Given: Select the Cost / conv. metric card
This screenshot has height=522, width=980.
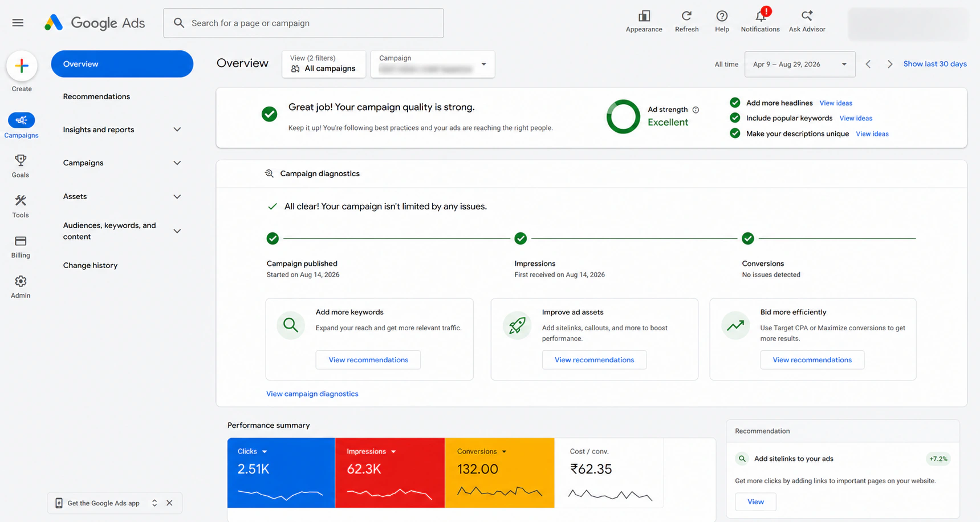Looking at the screenshot, I should click(609, 473).
